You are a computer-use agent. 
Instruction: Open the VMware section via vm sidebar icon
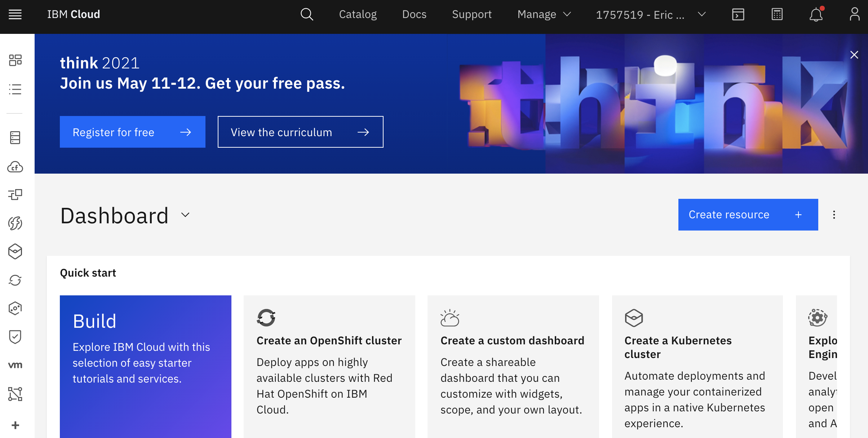[x=15, y=365]
